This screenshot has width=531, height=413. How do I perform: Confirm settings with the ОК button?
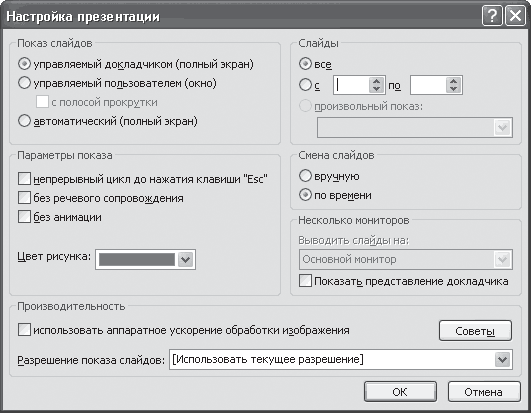click(x=400, y=392)
